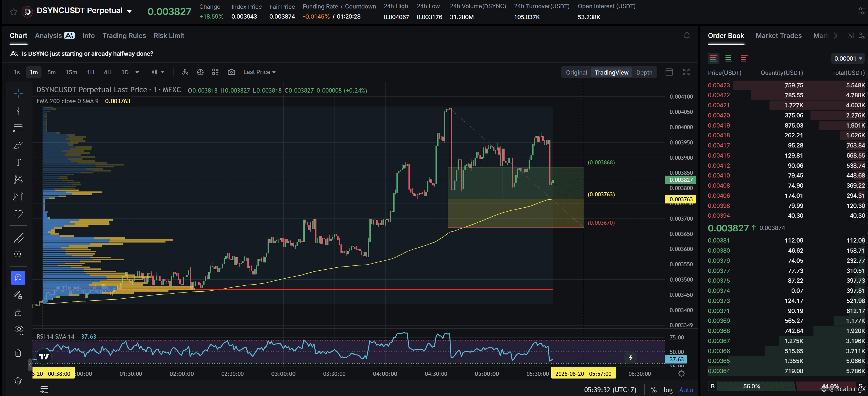The height and width of the screenshot is (396, 868).
Task: Select the crosshair cursor tool
Action: click(x=18, y=93)
